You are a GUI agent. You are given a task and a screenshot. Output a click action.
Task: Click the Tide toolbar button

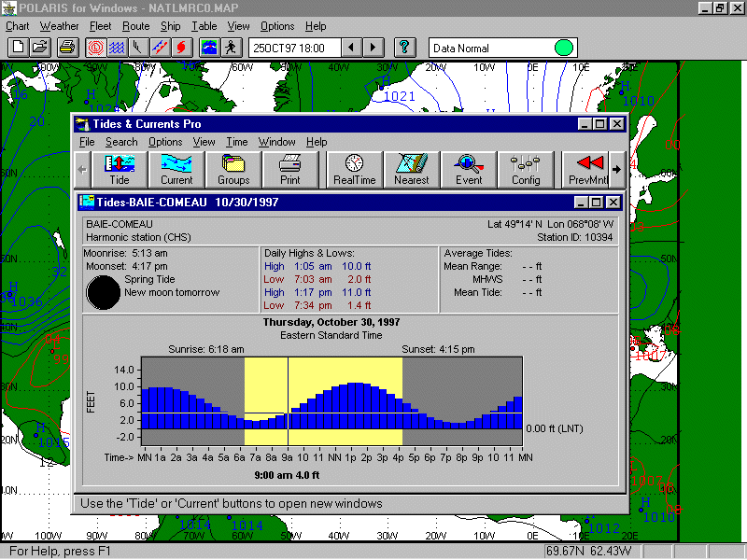120,170
